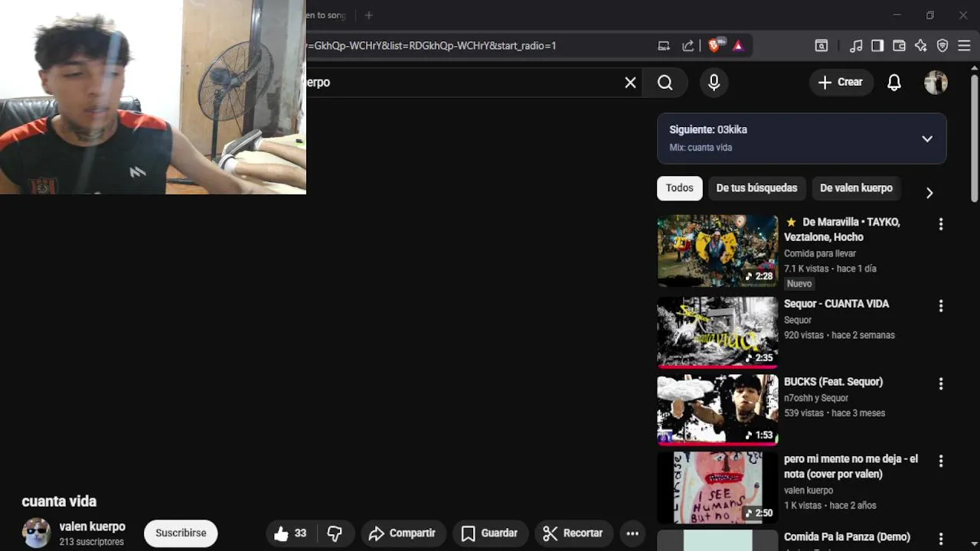Open a new browser tab
980x551 pixels.
click(x=368, y=15)
